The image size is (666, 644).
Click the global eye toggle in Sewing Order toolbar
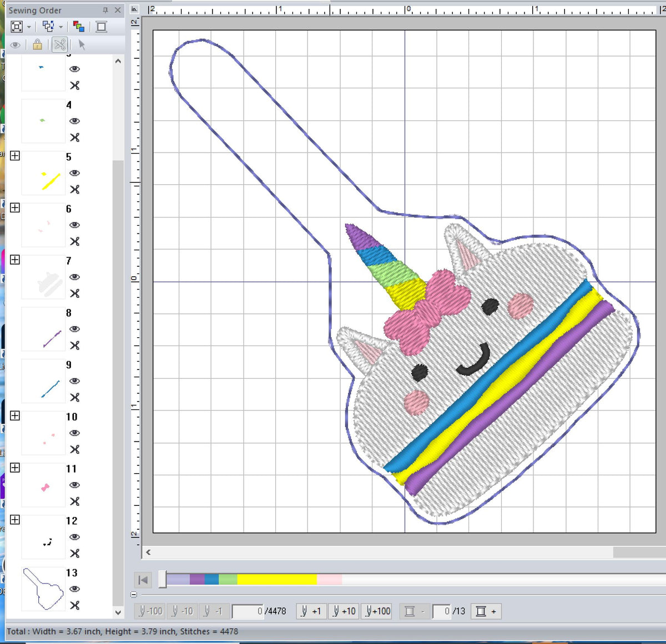pos(16,45)
